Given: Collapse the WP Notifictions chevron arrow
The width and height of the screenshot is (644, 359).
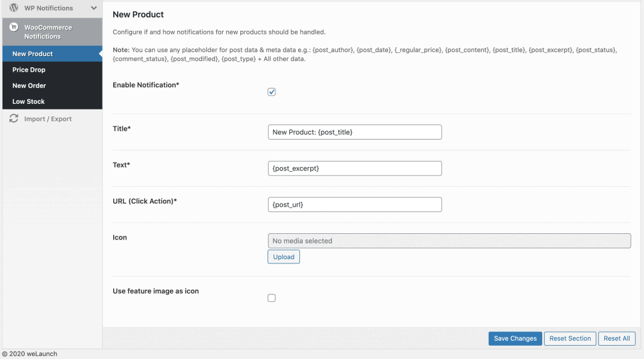Looking at the screenshot, I should [94, 8].
